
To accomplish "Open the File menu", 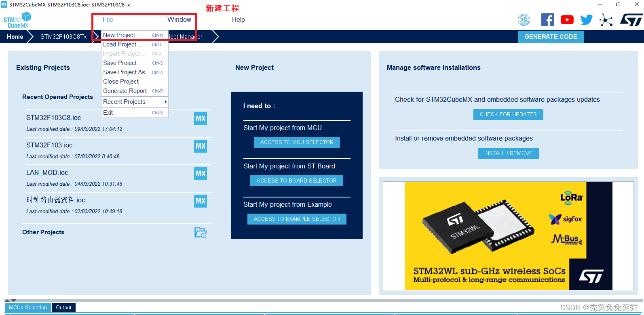I will coord(108,19).
